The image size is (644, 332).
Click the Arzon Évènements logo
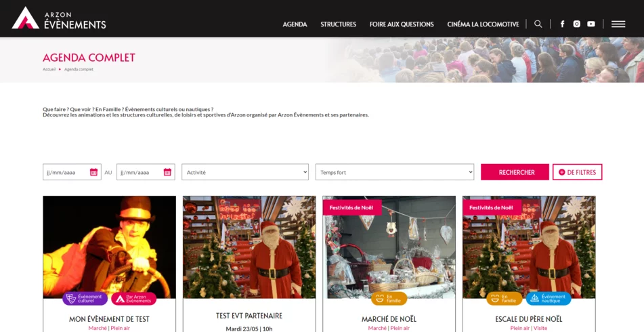tap(59, 18)
